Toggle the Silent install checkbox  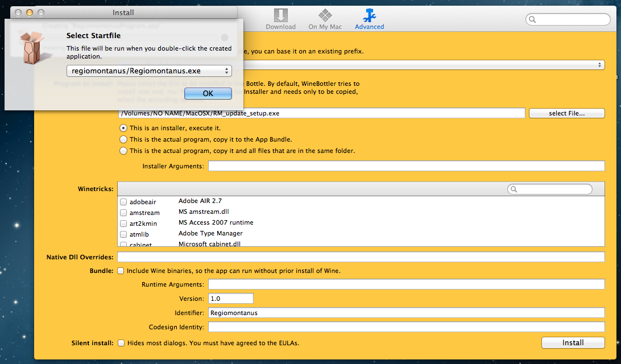click(x=121, y=343)
